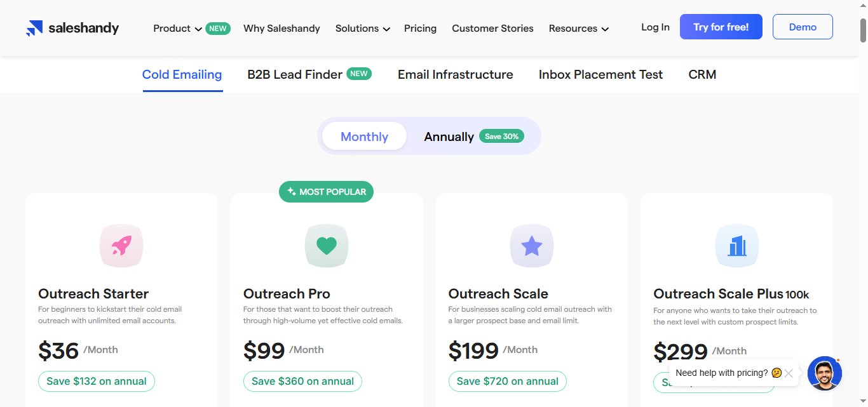The image size is (868, 407).
Task: Switch billing to Annually
Action: coord(449,136)
